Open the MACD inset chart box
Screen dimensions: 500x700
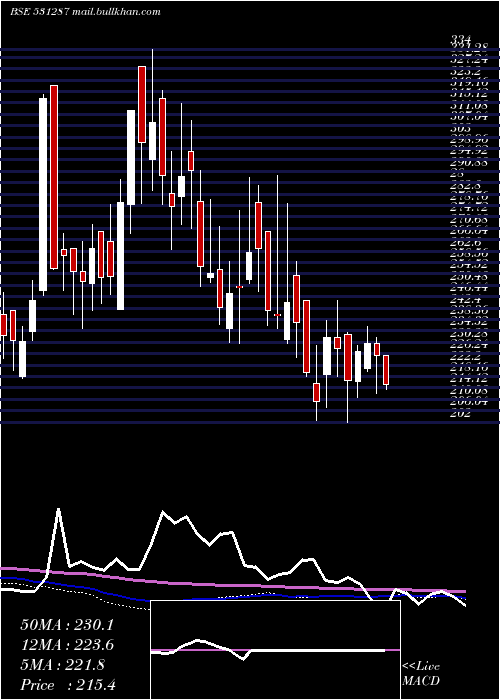click(x=275, y=650)
